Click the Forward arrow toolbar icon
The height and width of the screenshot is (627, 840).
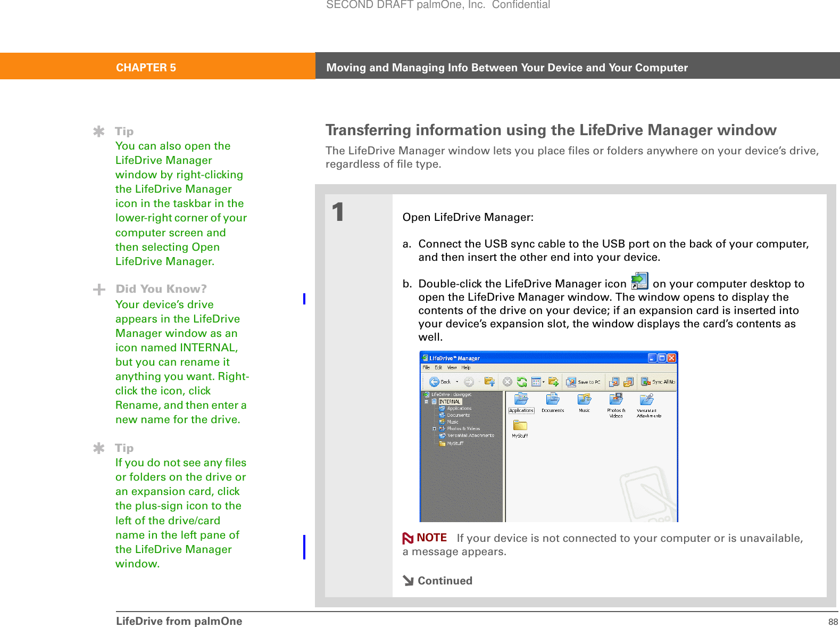469,382
